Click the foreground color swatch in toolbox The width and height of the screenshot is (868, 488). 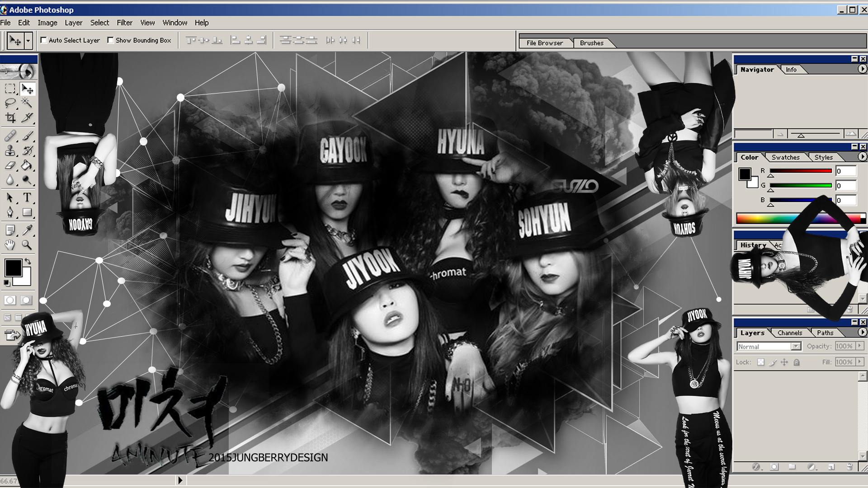pos(13,268)
